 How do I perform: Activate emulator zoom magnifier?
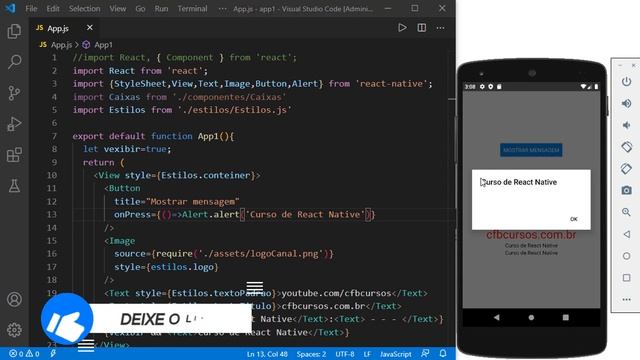pos(626,212)
